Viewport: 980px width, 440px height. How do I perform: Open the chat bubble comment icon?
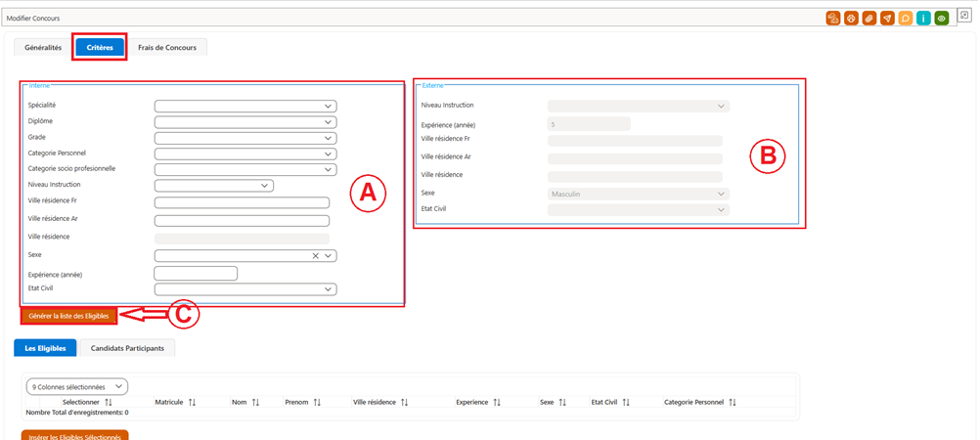click(x=905, y=19)
